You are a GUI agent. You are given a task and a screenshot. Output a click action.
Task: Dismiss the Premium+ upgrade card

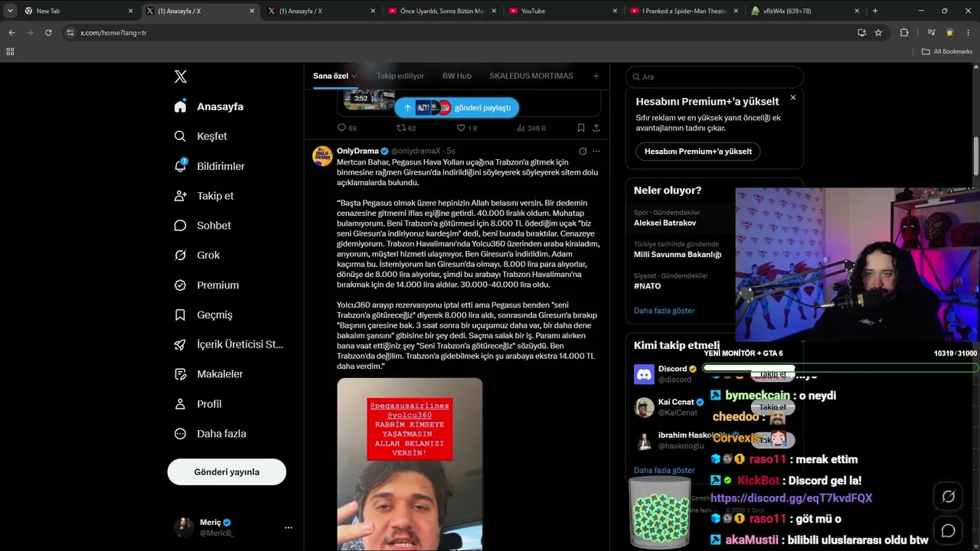click(793, 97)
